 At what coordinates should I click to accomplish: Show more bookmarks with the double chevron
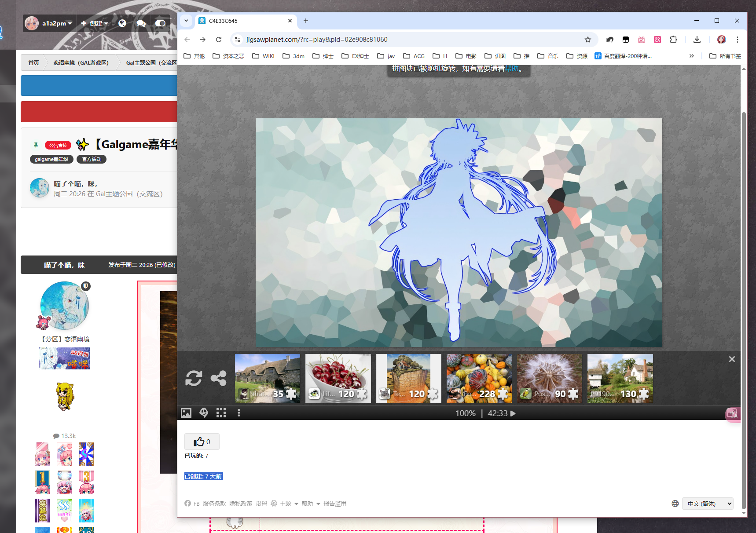(692, 56)
